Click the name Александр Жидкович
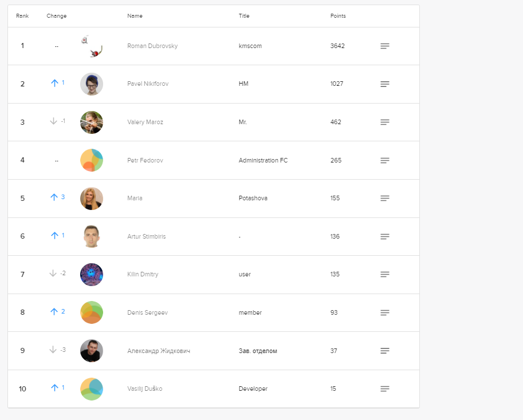The width and height of the screenshot is (523, 420). pyautogui.click(x=159, y=351)
